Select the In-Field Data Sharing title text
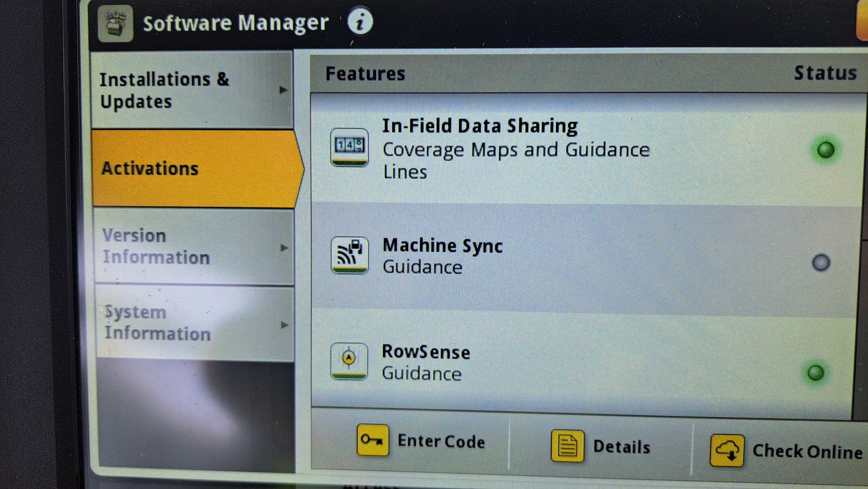Image resolution: width=868 pixels, height=489 pixels. [x=480, y=126]
